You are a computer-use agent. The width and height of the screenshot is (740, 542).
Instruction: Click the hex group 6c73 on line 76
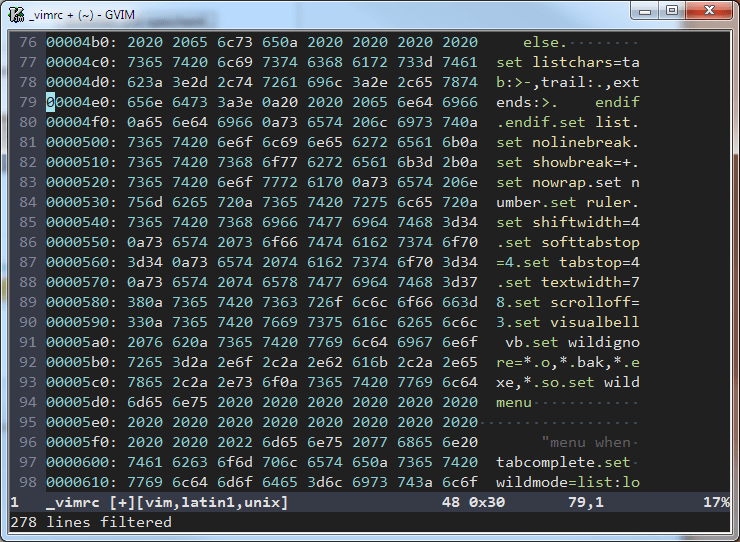(x=235, y=42)
